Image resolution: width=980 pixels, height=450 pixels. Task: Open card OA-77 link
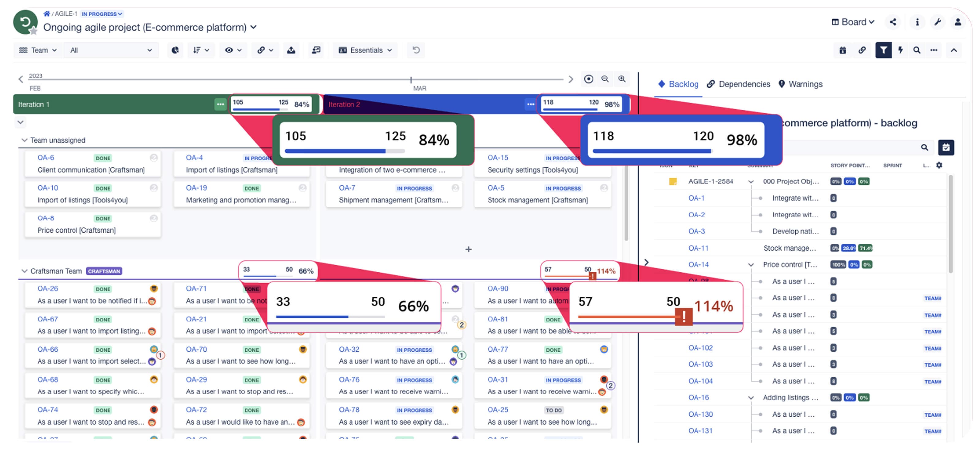(x=498, y=350)
